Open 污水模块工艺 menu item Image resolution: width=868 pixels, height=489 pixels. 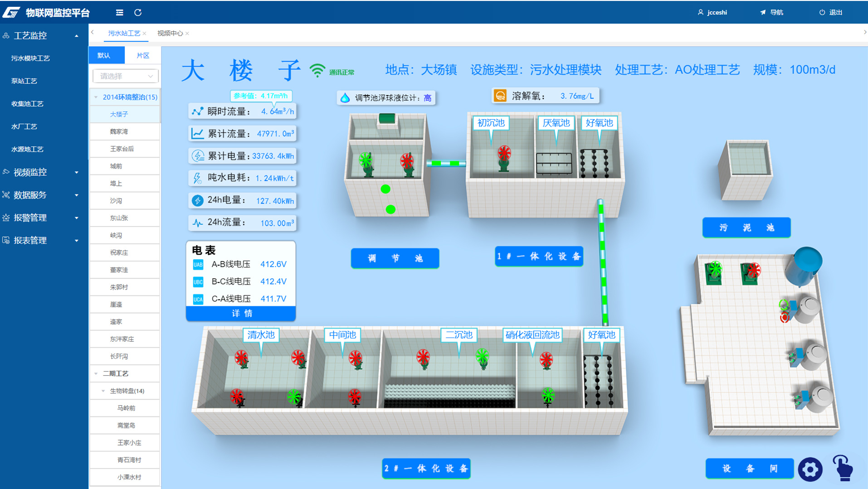pyautogui.click(x=30, y=58)
